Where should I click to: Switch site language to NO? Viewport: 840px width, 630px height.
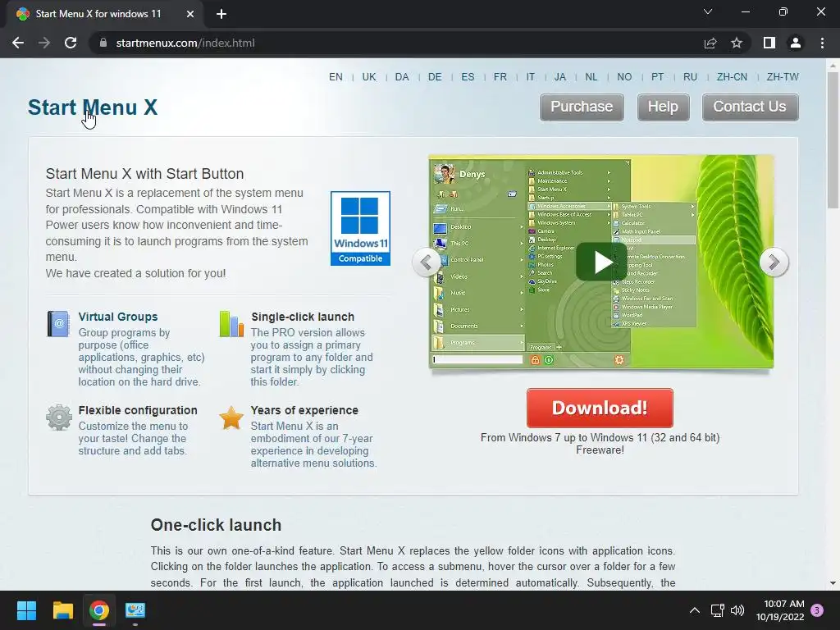[x=624, y=76]
